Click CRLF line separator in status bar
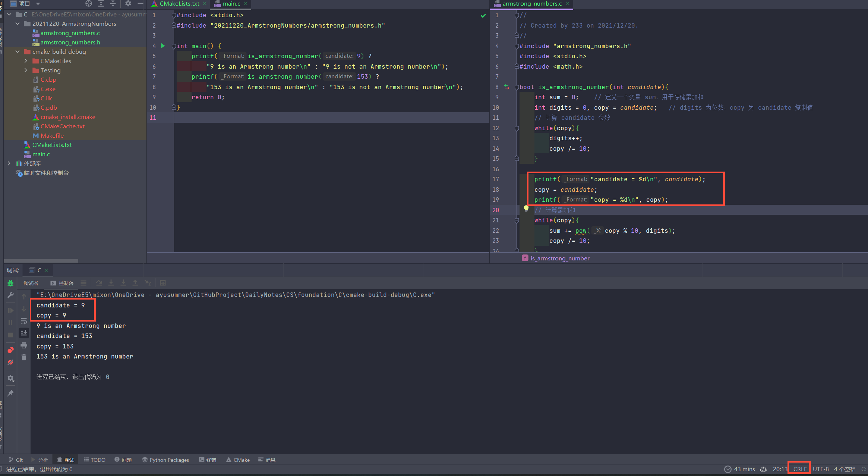 (x=800, y=469)
